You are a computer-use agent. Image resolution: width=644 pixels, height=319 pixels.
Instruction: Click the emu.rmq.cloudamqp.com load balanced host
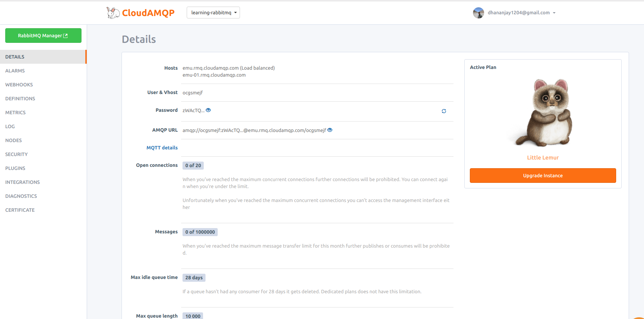point(228,68)
